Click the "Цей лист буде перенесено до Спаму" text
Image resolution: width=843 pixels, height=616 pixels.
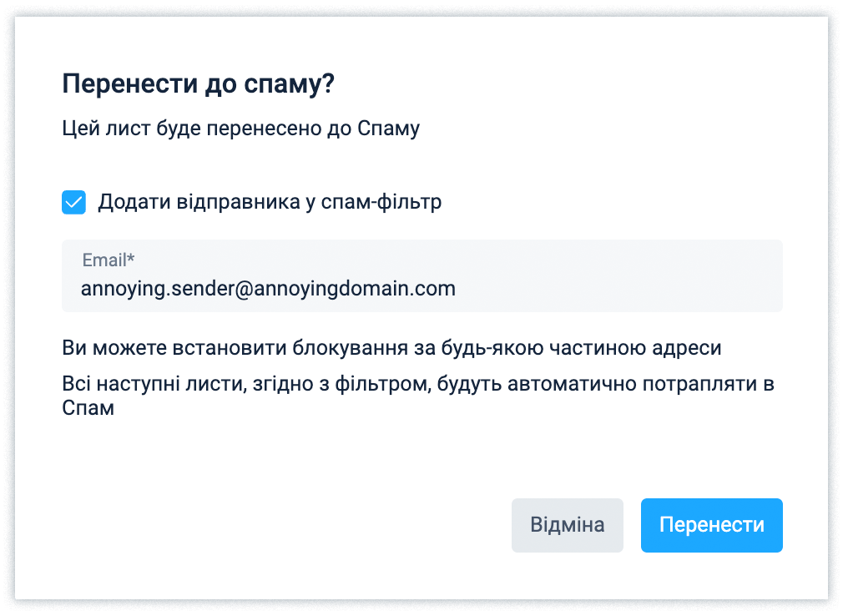[240, 129]
